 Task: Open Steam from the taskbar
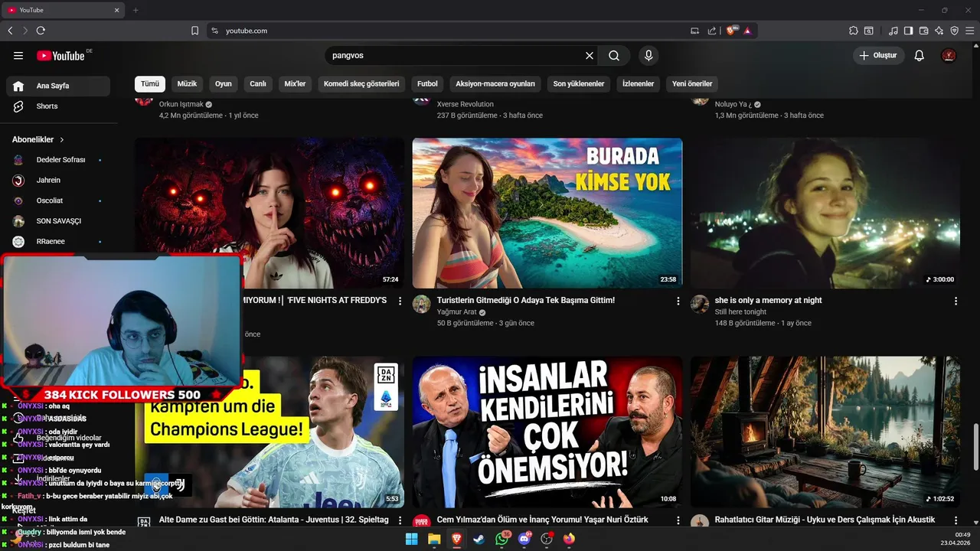[x=479, y=539]
